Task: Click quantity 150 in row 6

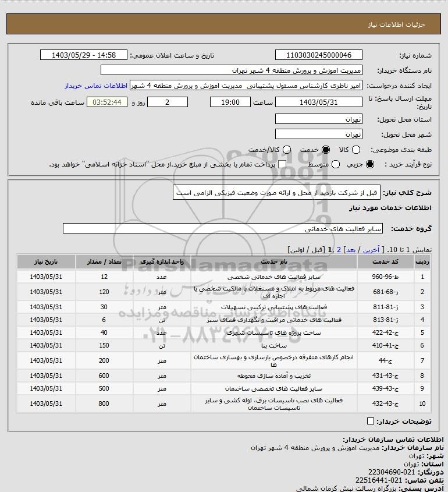Action: [104, 345]
